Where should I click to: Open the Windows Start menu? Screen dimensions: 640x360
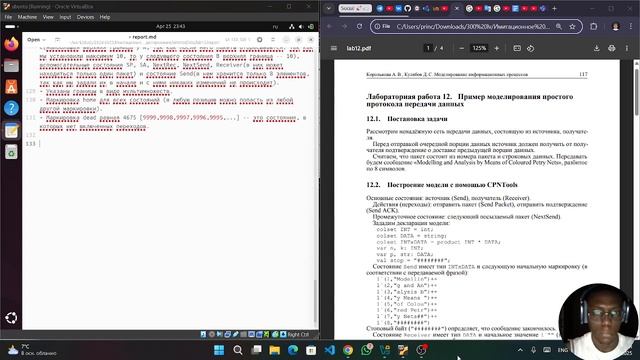pos(219,350)
